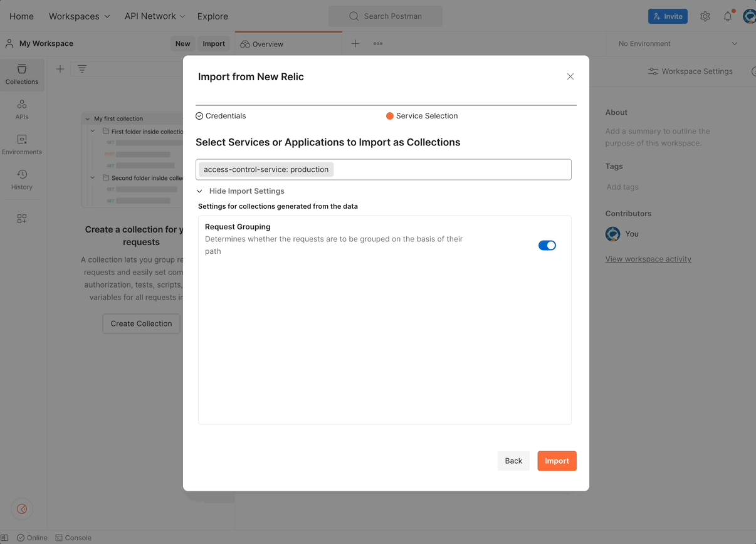Open the settings gear icon
This screenshot has height=544, width=756.
point(705,16)
